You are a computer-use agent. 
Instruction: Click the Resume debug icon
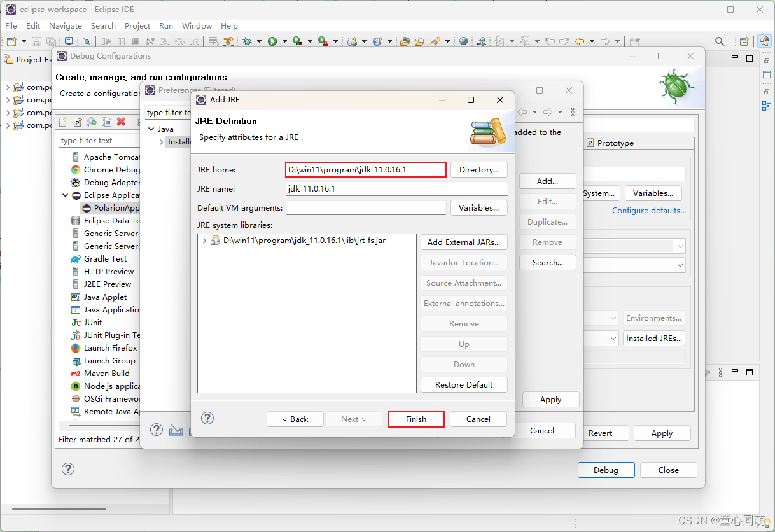(106, 41)
